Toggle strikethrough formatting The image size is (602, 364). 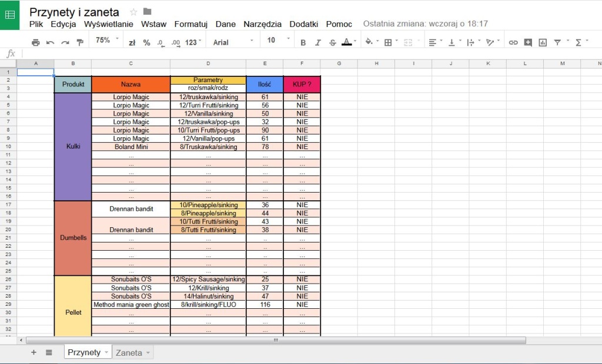(333, 43)
